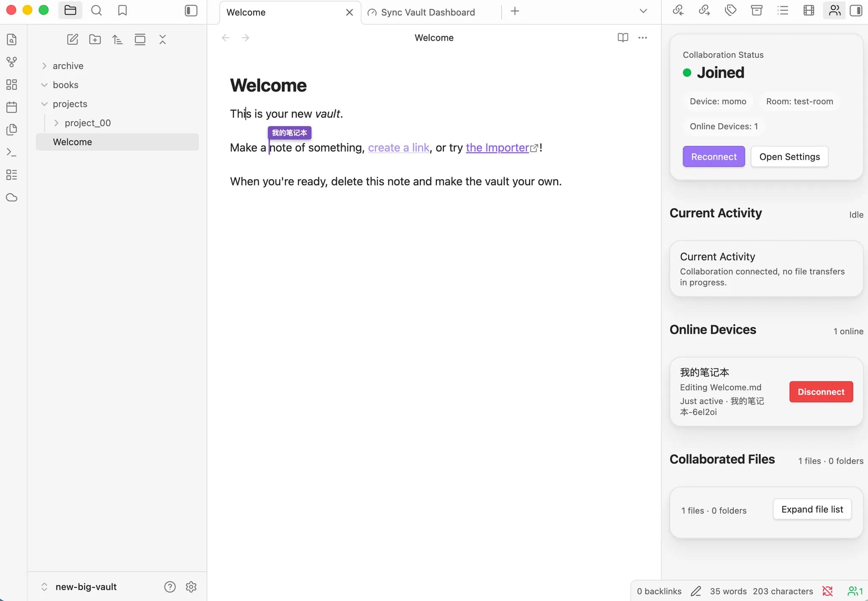
Task: Change sort order icon
Action: [x=117, y=39]
